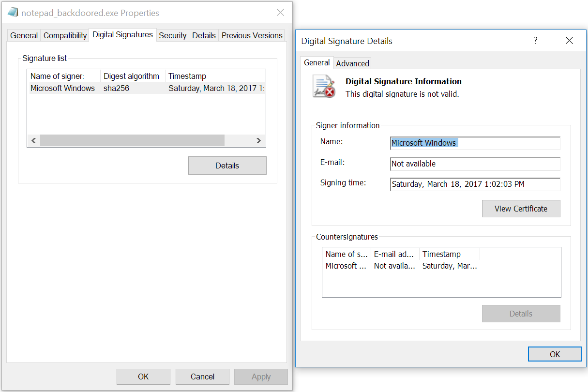
Task: Click the notepad icon in Properties title bar
Action: (13, 13)
